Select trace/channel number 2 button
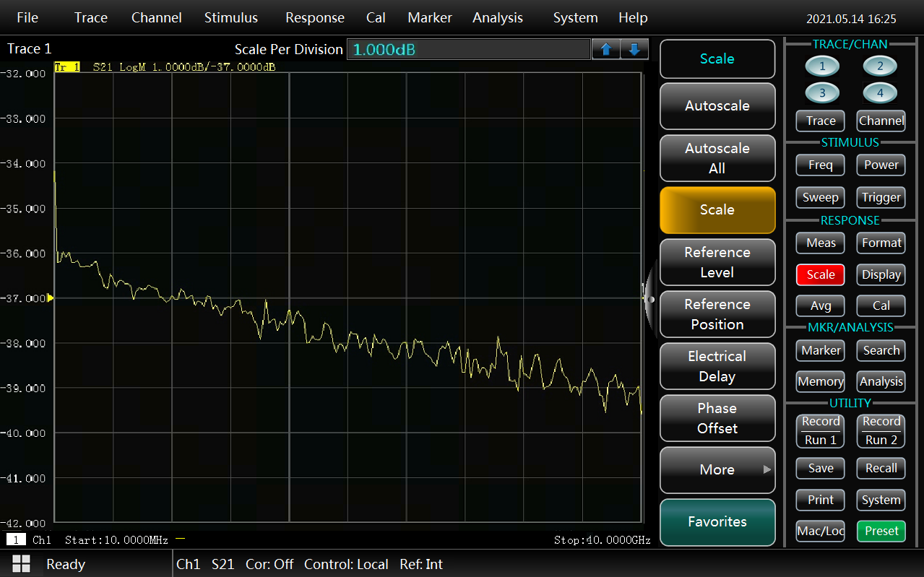 tap(879, 67)
